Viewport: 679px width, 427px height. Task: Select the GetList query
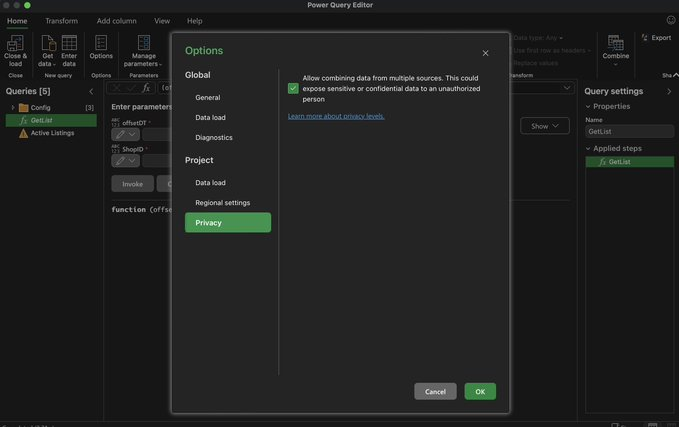tap(51, 120)
